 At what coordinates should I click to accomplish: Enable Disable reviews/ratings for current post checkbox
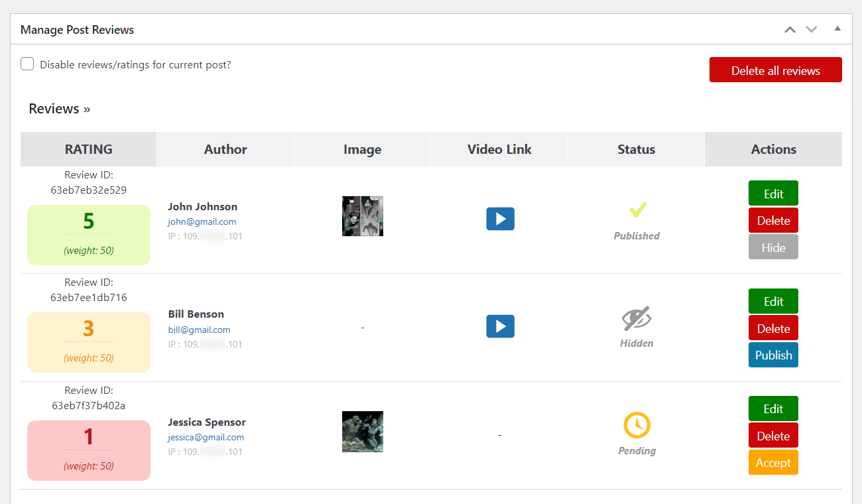click(x=27, y=64)
